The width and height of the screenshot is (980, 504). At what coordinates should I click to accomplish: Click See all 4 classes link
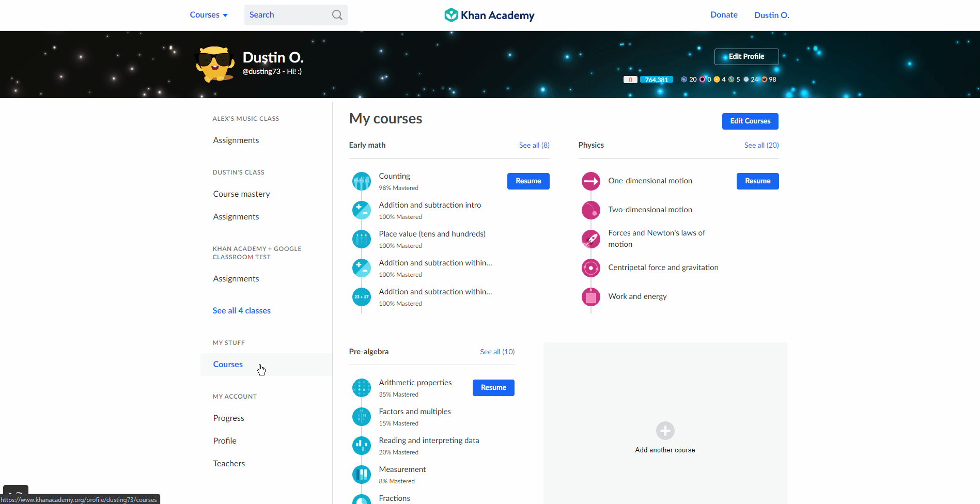tap(241, 311)
